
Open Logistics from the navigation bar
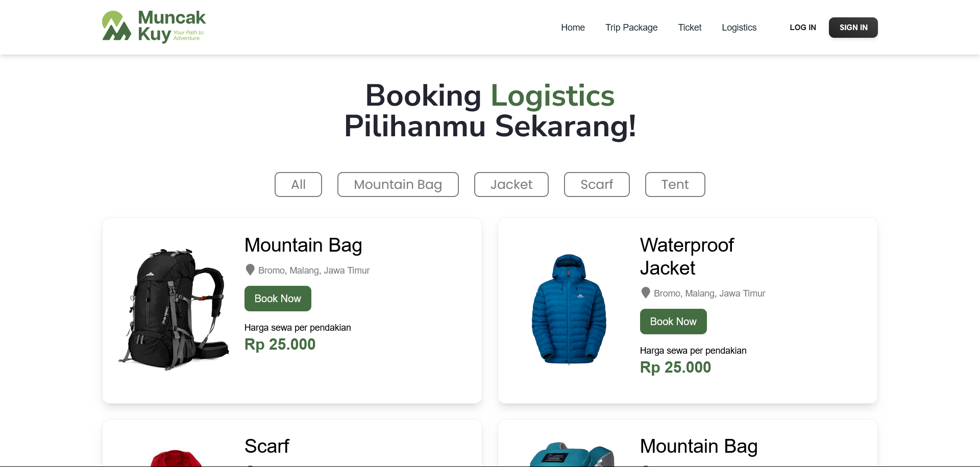pyautogui.click(x=739, y=28)
